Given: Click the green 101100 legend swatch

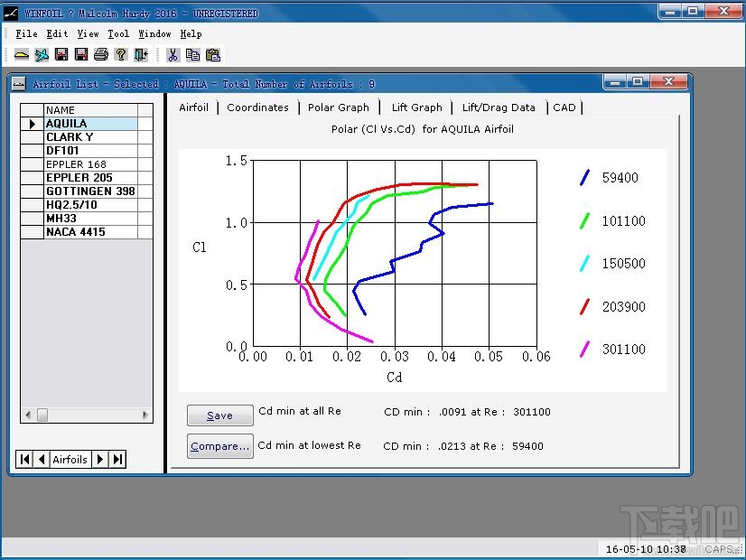Looking at the screenshot, I should (584, 220).
